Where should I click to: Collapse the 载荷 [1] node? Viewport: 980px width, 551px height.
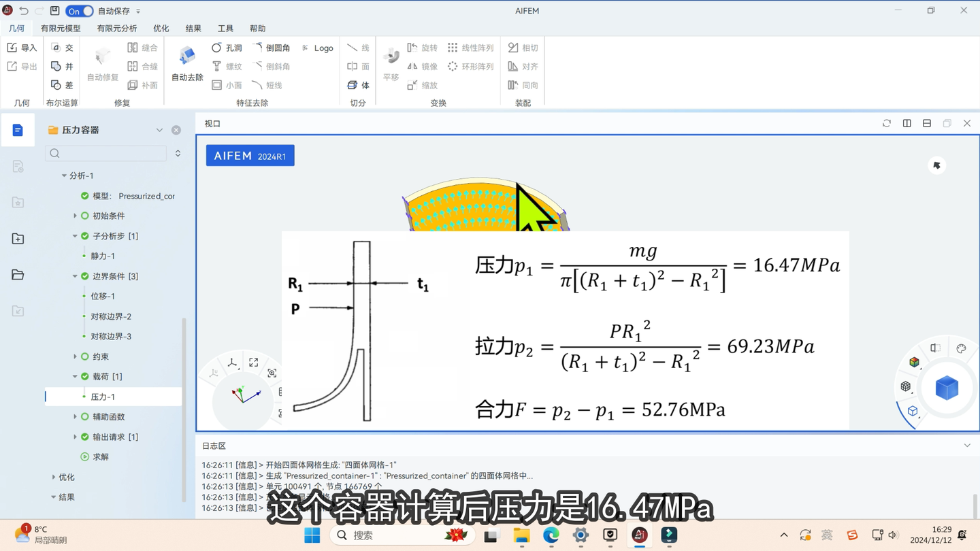pyautogui.click(x=75, y=376)
